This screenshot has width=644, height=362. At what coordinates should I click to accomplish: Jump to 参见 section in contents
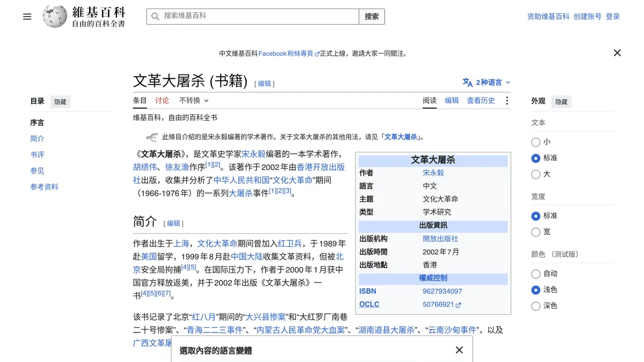(37, 171)
